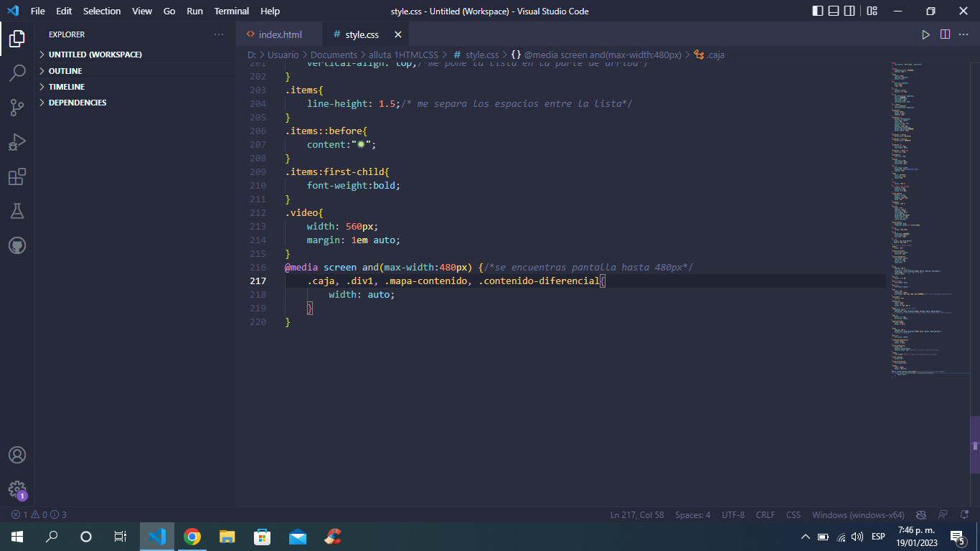Click Windows (windows-x64) status item
The image size is (980, 551).
click(858, 514)
